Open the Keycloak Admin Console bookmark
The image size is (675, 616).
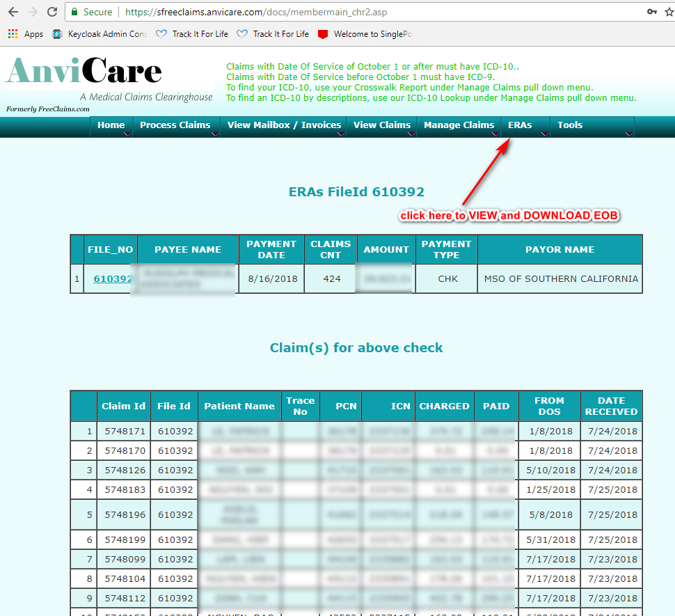(x=100, y=34)
